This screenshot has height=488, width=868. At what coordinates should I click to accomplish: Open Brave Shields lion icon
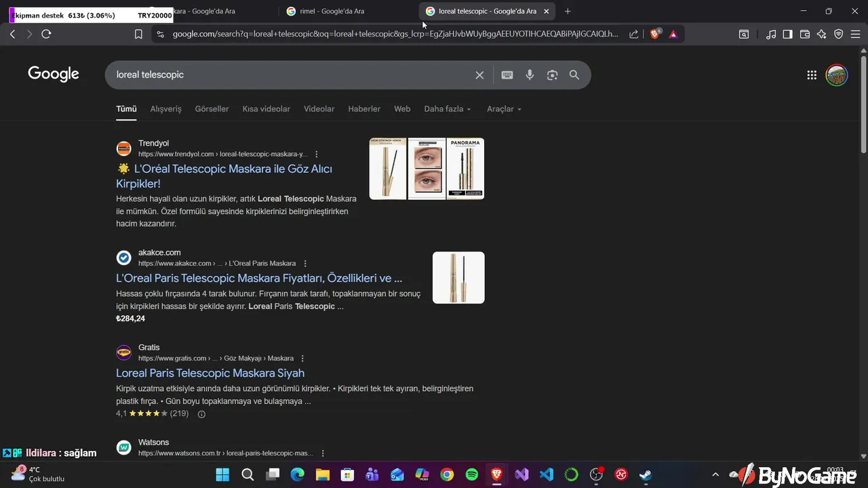tap(655, 34)
